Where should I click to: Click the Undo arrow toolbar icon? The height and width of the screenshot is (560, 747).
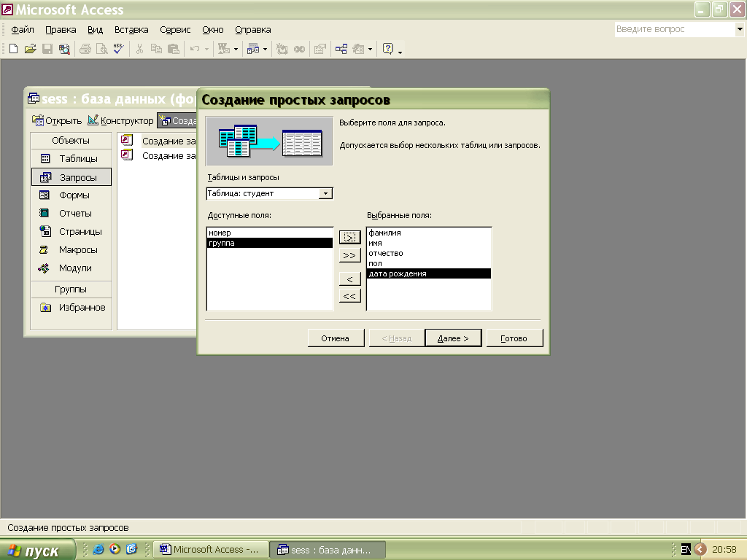point(194,49)
